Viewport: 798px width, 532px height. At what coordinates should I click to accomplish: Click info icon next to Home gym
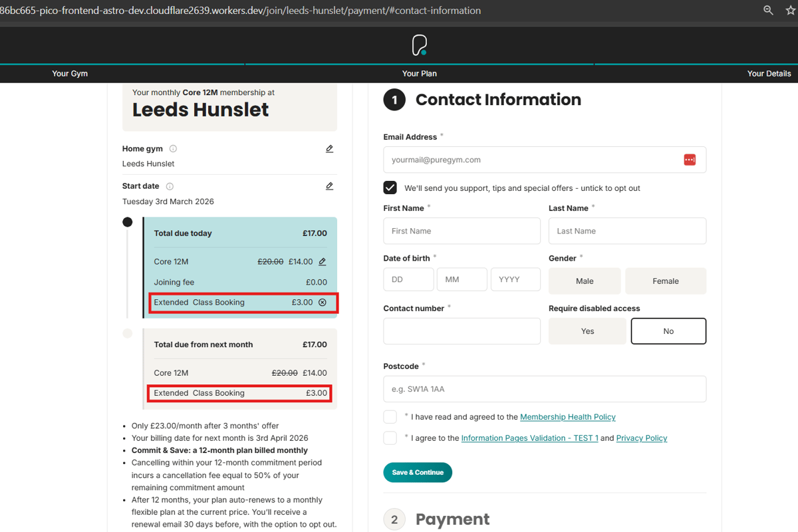click(x=173, y=149)
